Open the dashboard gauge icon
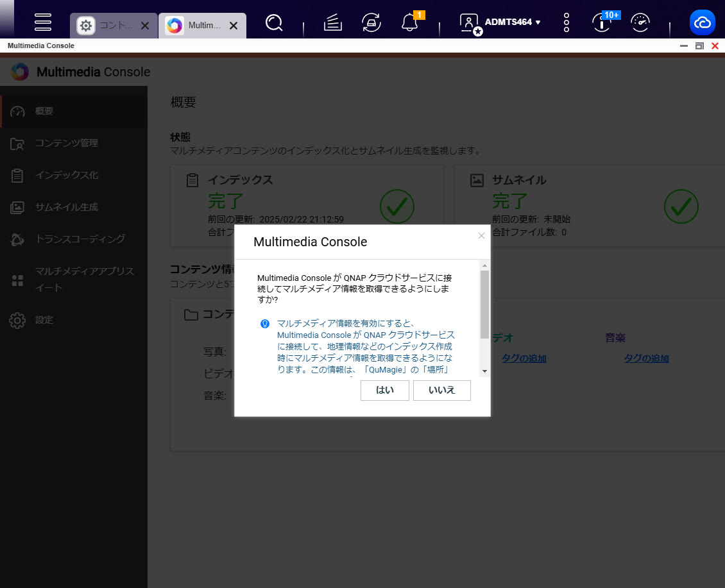 [x=640, y=22]
